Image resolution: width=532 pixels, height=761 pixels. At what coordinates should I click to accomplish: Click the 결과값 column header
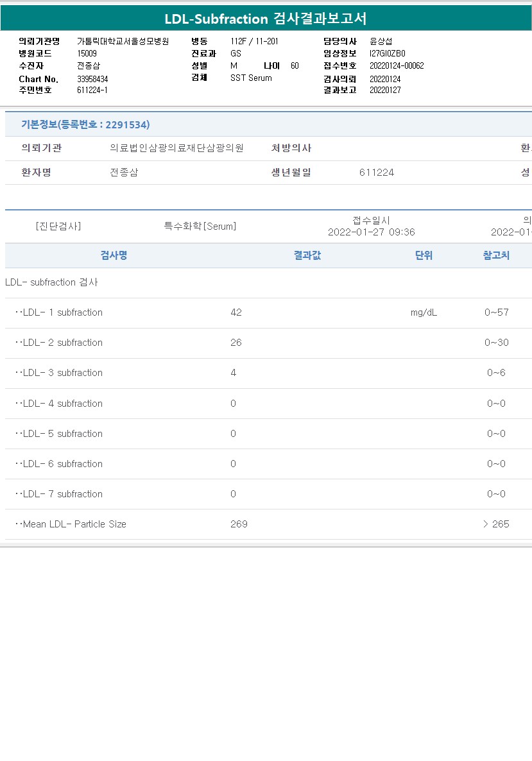pos(307,255)
